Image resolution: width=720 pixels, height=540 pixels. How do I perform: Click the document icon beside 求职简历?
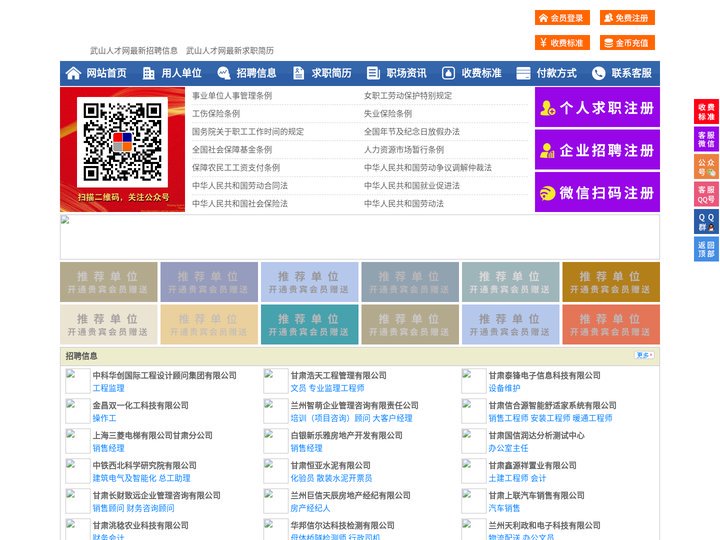298,73
